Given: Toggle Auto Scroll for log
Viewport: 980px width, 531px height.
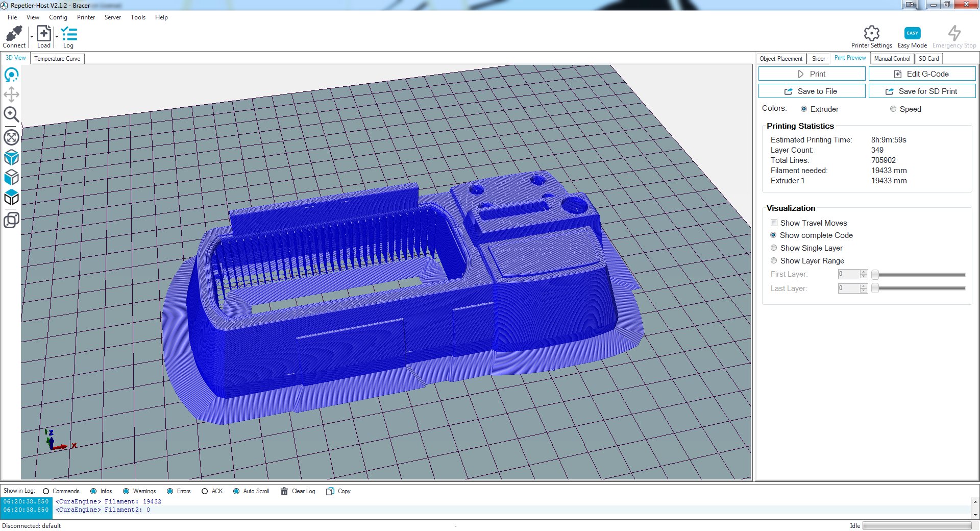Looking at the screenshot, I should pyautogui.click(x=236, y=491).
